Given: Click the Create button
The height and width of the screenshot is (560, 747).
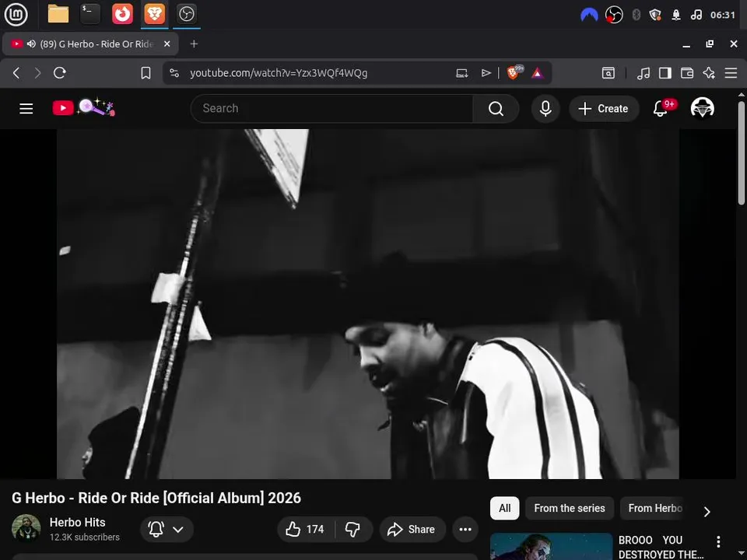Looking at the screenshot, I should click(x=604, y=109).
